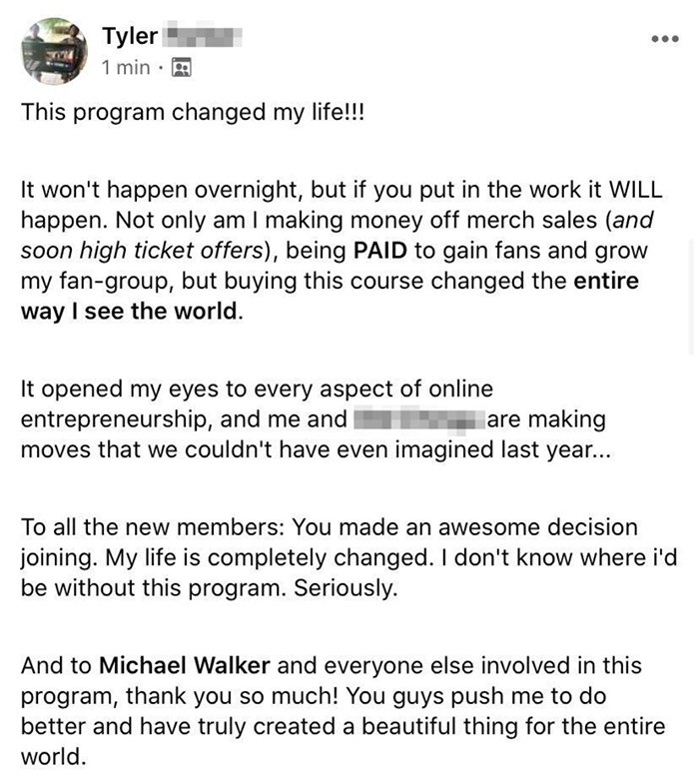Viewport: 699px width, 784px height.
Task: Click the blurred surname beside Tyler
Action: (x=203, y=38)
